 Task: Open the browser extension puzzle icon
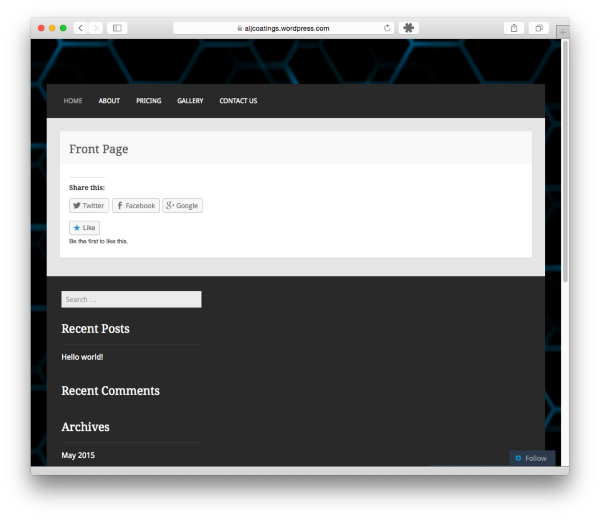coord(409,28)
